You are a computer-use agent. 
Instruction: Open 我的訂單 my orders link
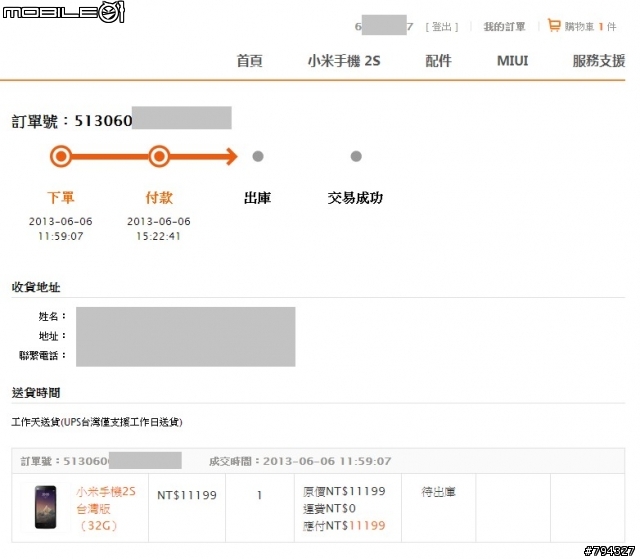point(504,27)
